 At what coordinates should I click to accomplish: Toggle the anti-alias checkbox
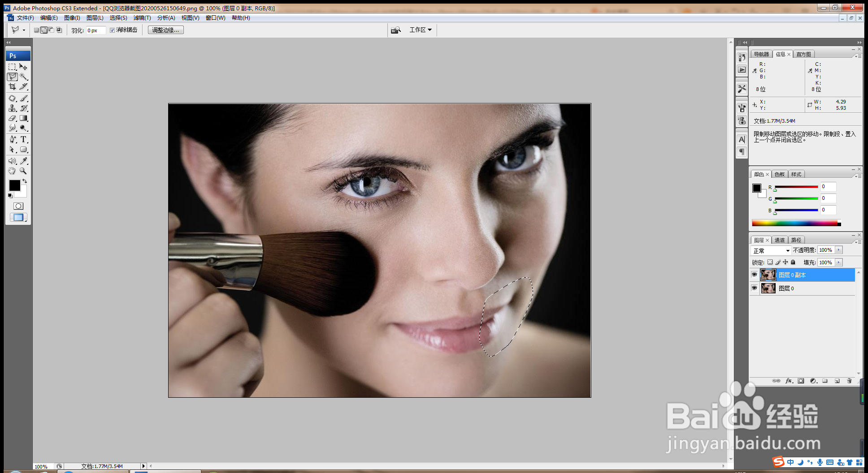coord(113,30)
